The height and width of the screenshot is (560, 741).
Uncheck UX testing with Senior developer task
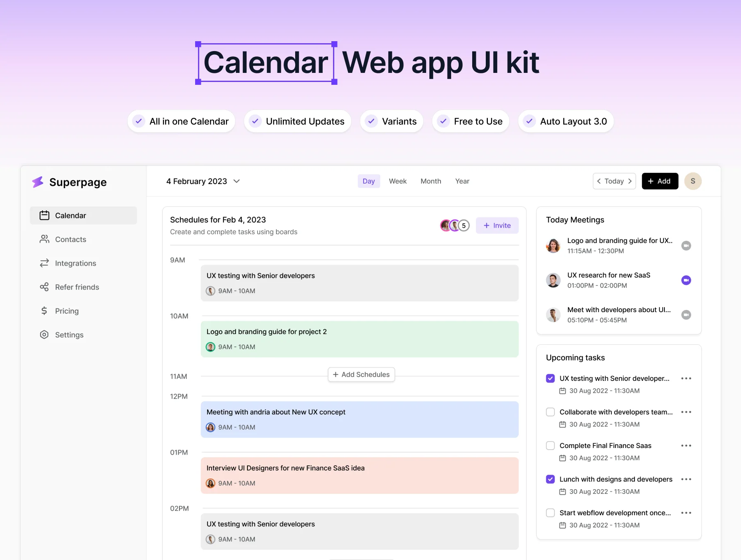pos(550,378)
